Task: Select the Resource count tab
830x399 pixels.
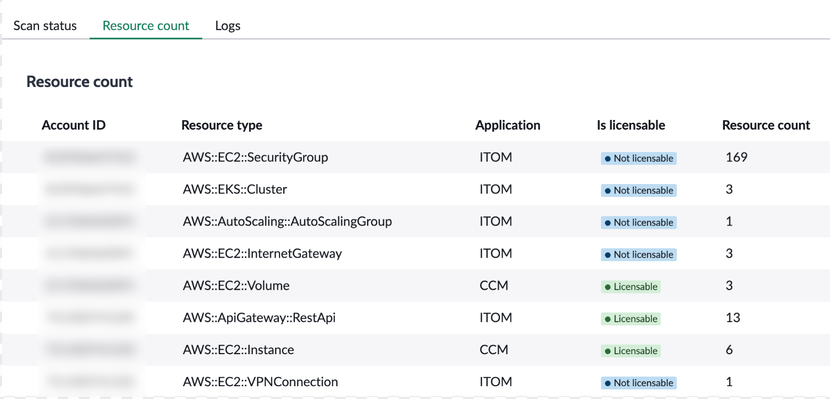Action: click(x=146, y=25)
